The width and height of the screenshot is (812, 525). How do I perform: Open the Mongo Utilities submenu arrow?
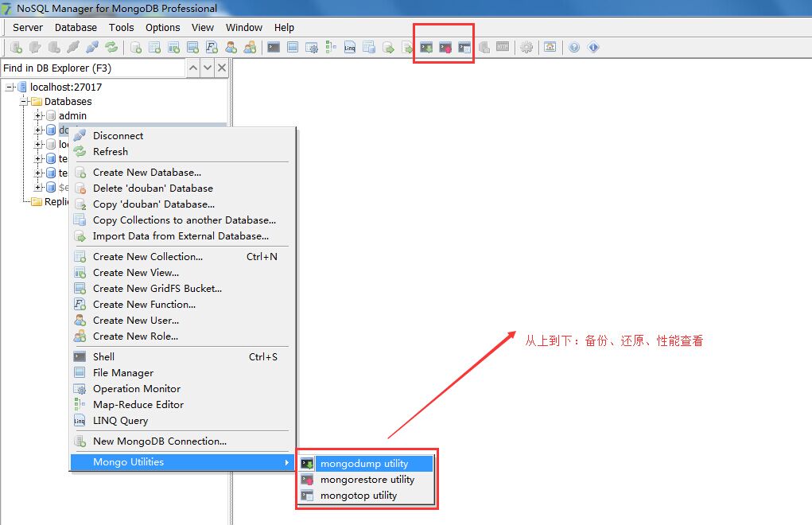pos(286,462)
